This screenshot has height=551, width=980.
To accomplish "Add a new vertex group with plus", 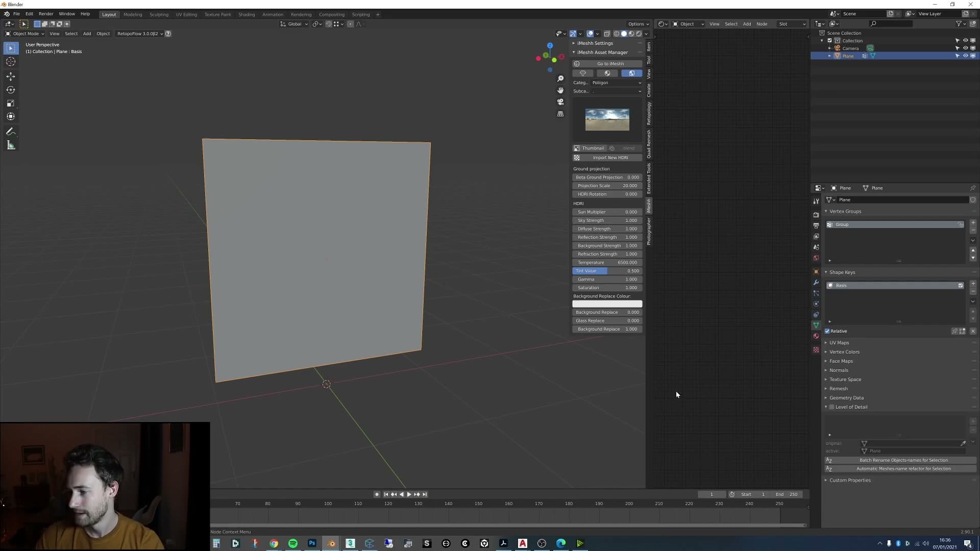I will coord(973,223).
